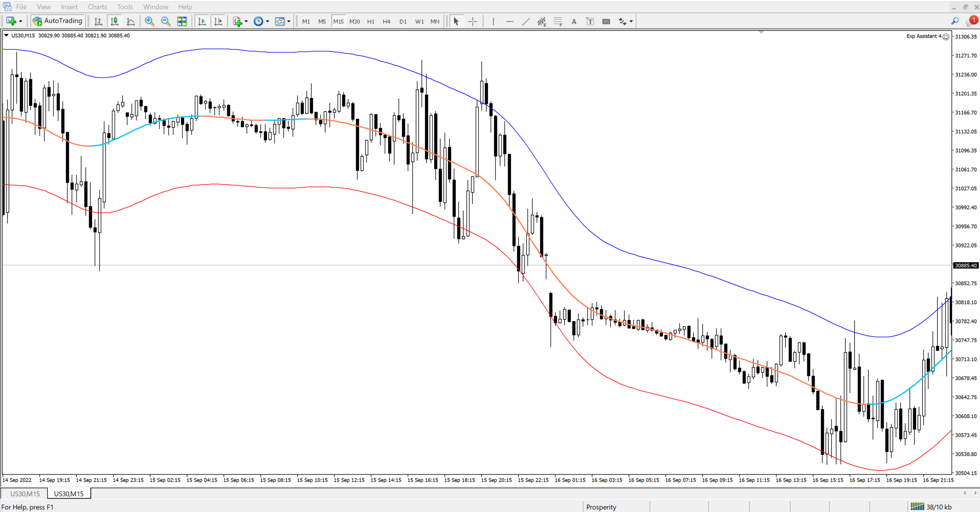
Task: Open the arrows objects dropdown
Action: (x=631, y=21)
